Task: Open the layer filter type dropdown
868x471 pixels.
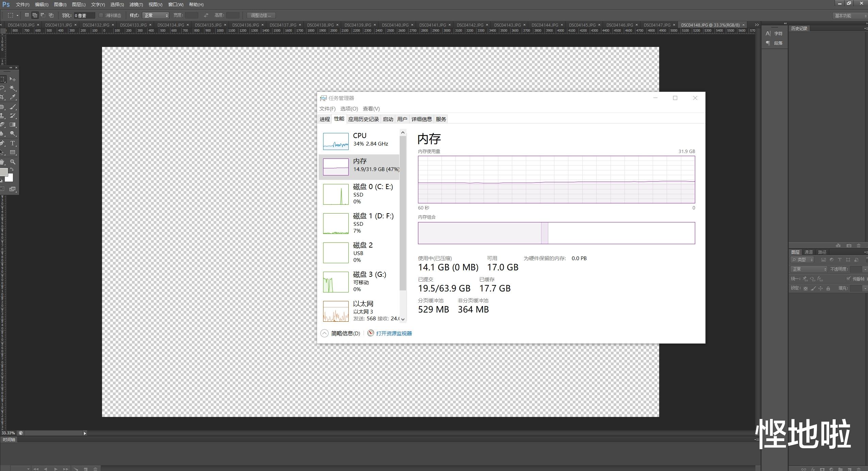Action: click(802, 260)
